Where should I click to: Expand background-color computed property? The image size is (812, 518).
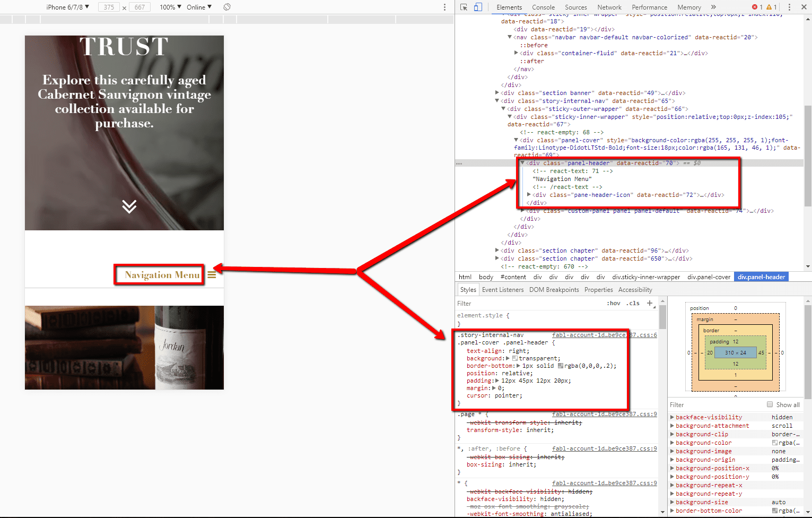672,443
